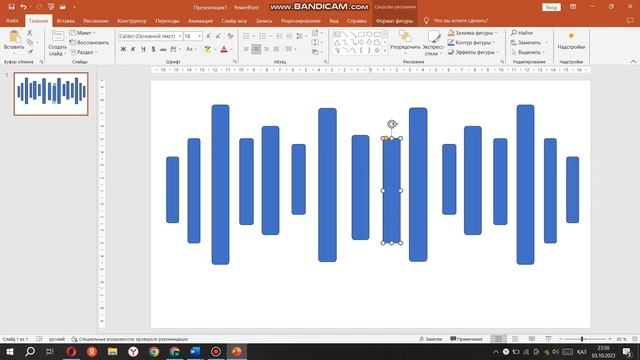The width and height of the screenshot is (640, 360).
Task: Justify the text alignment
Action: 276,49
